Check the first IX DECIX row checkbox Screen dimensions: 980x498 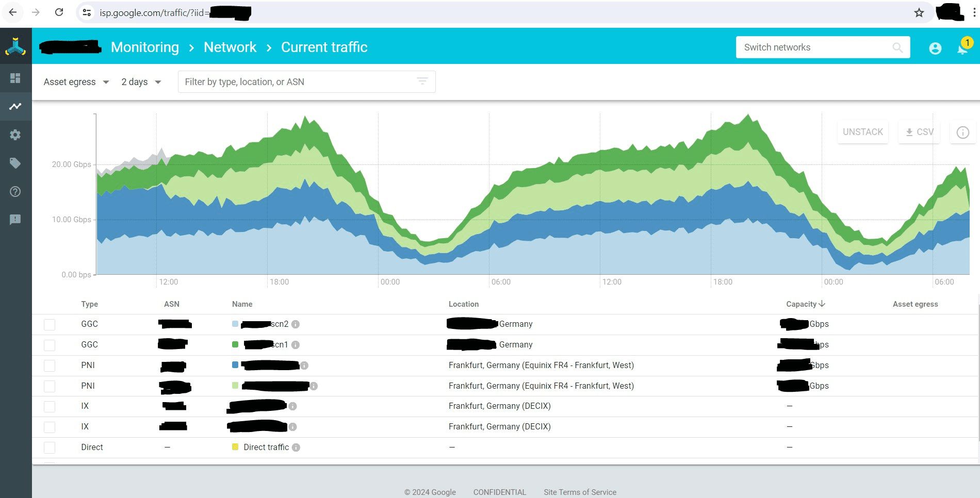point(50,407)
